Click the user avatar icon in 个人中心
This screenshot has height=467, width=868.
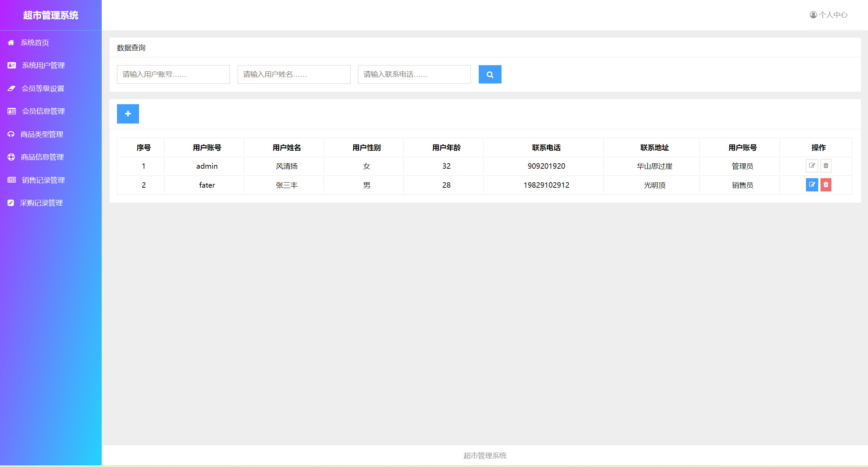813,15
